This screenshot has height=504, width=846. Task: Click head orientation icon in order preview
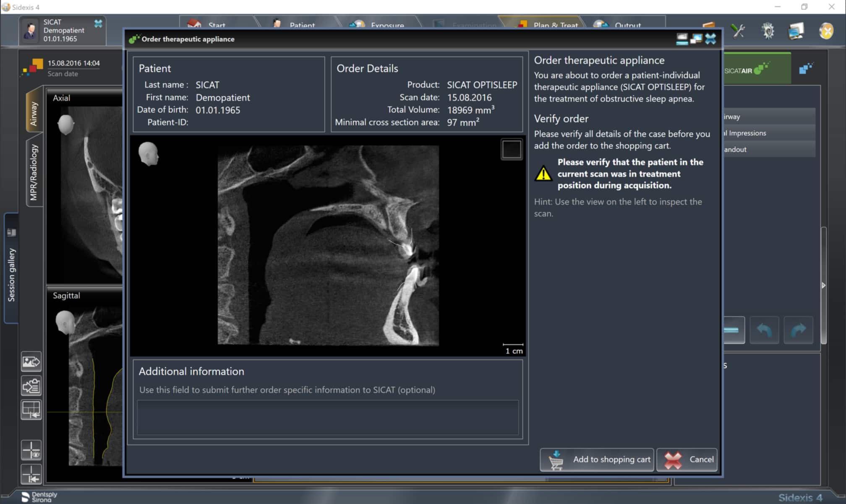pyautogui.click(x=149, y=153)
